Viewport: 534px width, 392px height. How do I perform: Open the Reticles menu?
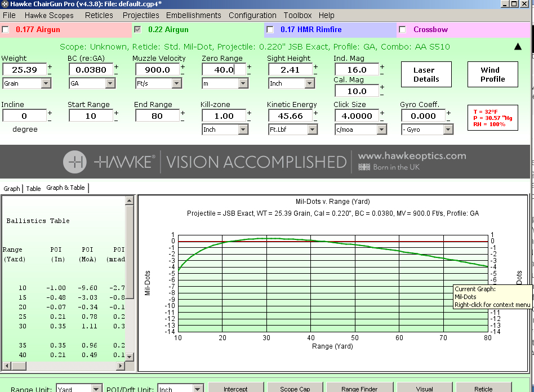99,15
